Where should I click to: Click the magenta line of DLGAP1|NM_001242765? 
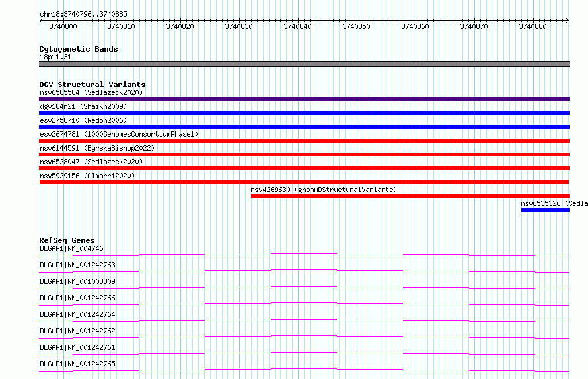pyautogui.click(x=304, y=370)
